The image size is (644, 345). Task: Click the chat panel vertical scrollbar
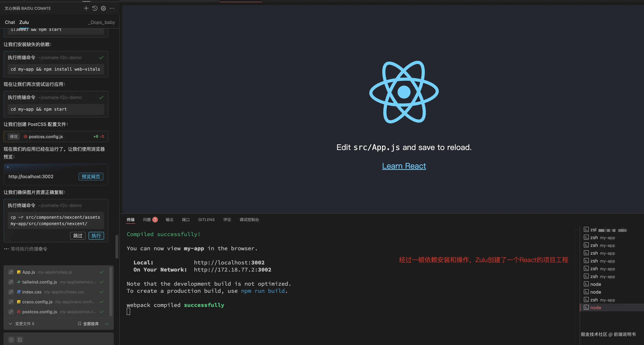coord(116,246)
